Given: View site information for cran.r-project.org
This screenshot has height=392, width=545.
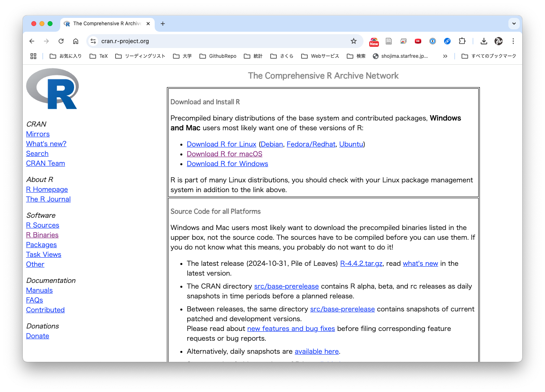Looking at the screenshot, I should (94, 41).
